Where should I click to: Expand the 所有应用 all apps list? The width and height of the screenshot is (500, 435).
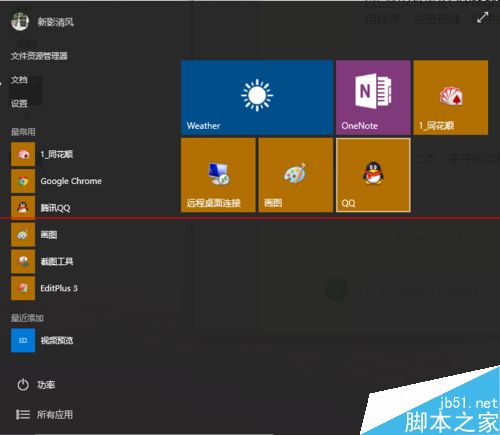[44, 415]
